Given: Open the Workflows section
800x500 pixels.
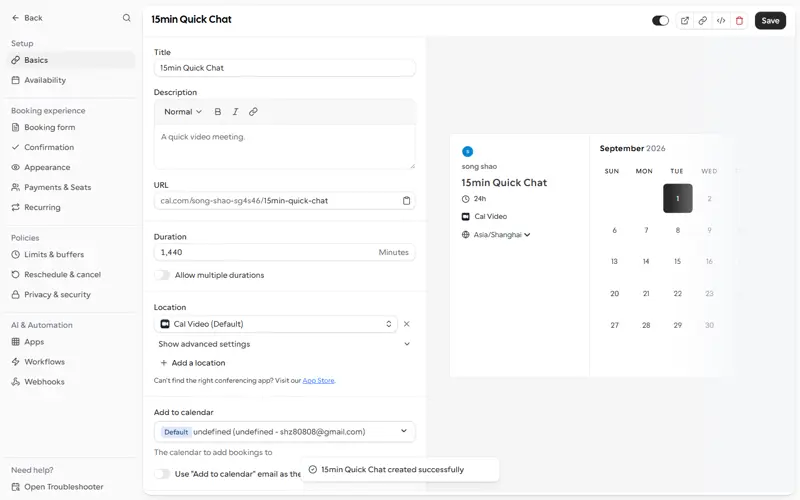Looking at the screenshot, I should click(71, 362).
